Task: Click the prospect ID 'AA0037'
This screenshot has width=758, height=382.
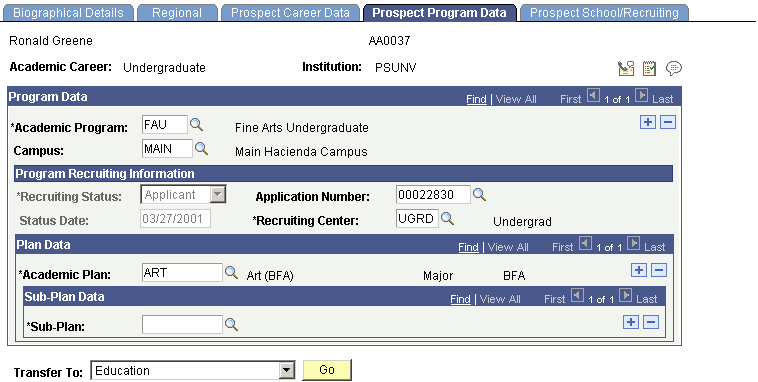Action: pyautogui.click(x=389, y=41)
